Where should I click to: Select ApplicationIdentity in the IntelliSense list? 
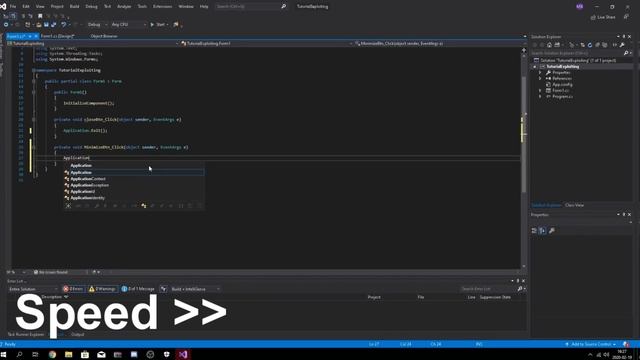(x=134, y=198)
